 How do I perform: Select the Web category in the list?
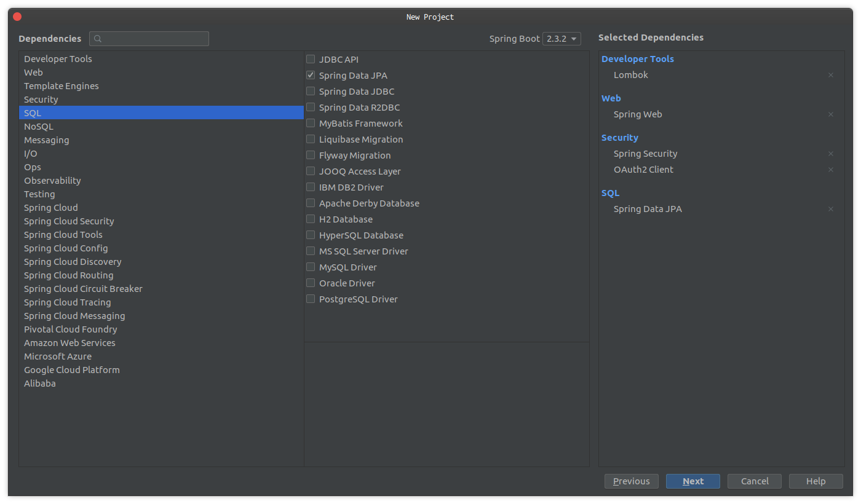pos(161,73)
